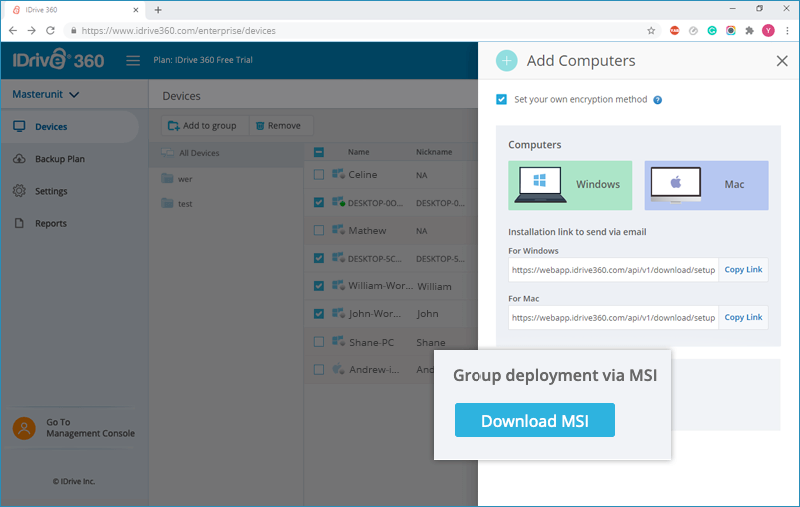Copy the Windows installation link

743,270
